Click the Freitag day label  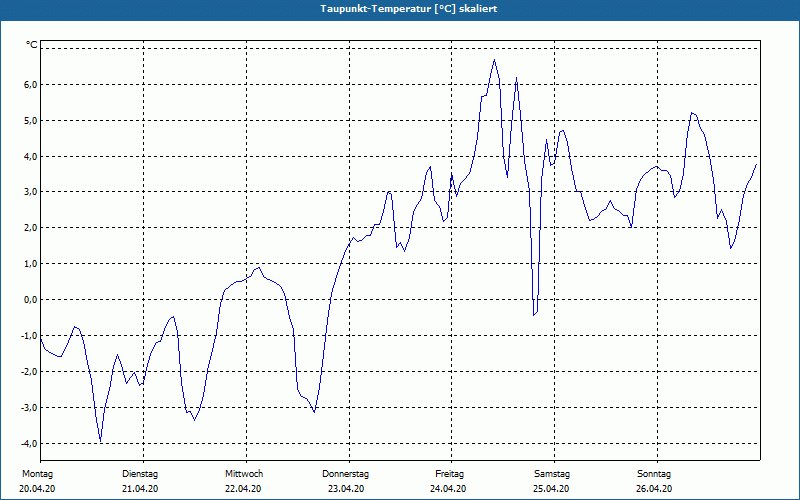[449, 474]
